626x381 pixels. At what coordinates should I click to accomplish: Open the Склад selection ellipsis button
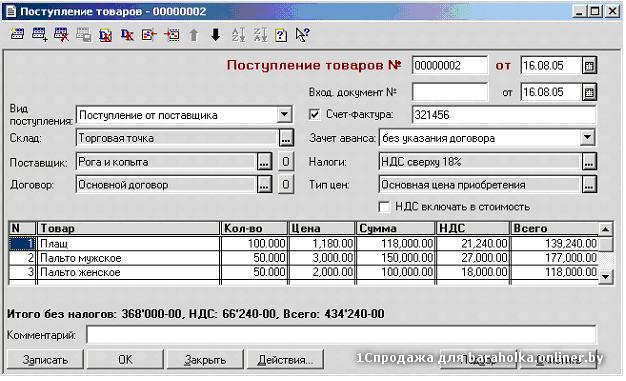click(285, 138)
